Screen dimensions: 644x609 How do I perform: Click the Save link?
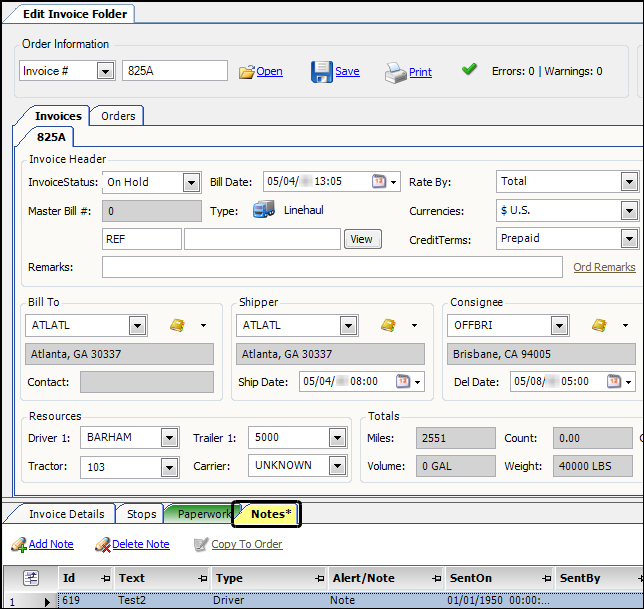coord(347,71)
